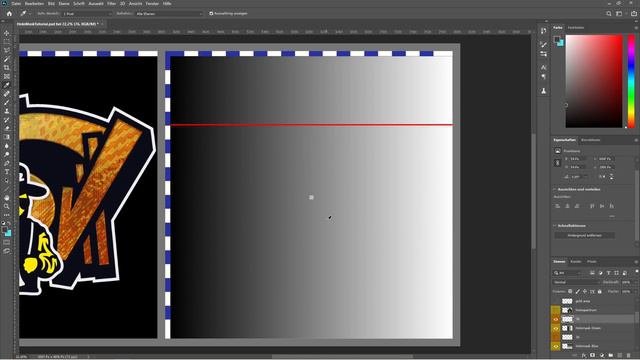Screen dimensions: 640x360
Task: Open the Datei menu
Action: tap(16, 3)
